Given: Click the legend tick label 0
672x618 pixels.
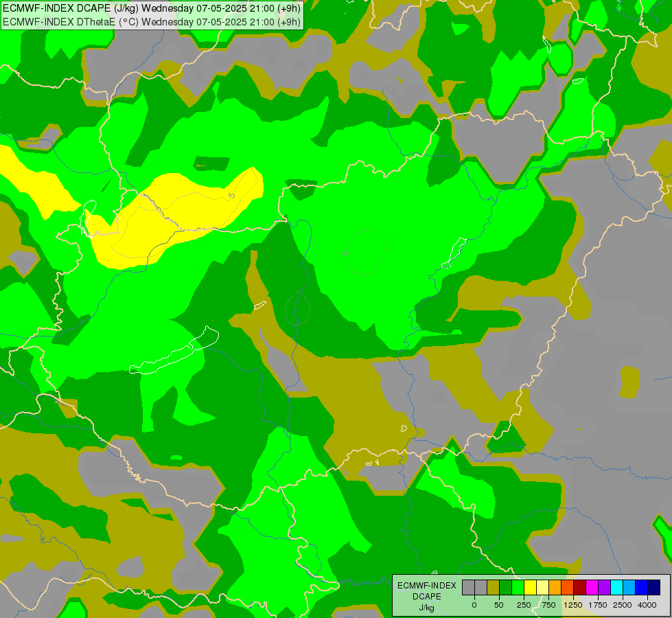Looking at the screenshot, I should (474, 605).
